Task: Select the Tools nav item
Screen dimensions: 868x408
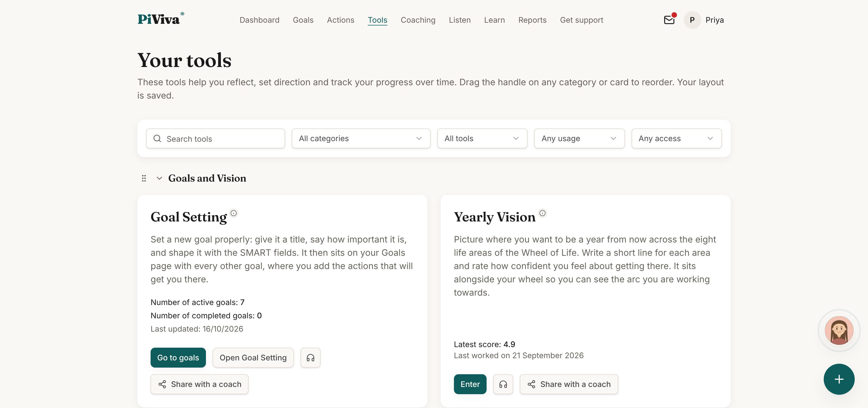Action: tap(377, 20)
